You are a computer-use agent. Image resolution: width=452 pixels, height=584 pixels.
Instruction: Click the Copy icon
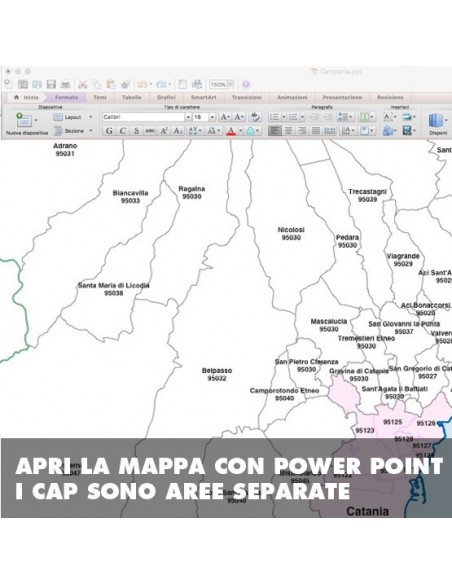(97, 84)
